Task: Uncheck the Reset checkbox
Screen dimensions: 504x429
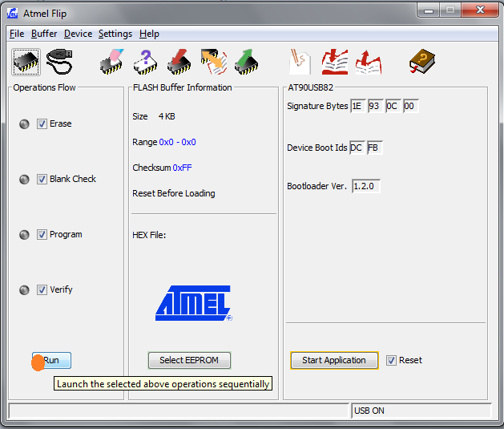Action: click(391, 360)
